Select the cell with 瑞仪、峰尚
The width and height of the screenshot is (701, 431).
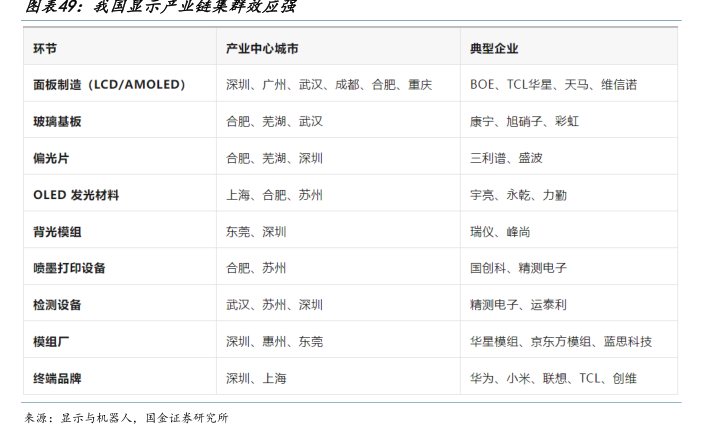coord(500,231)
